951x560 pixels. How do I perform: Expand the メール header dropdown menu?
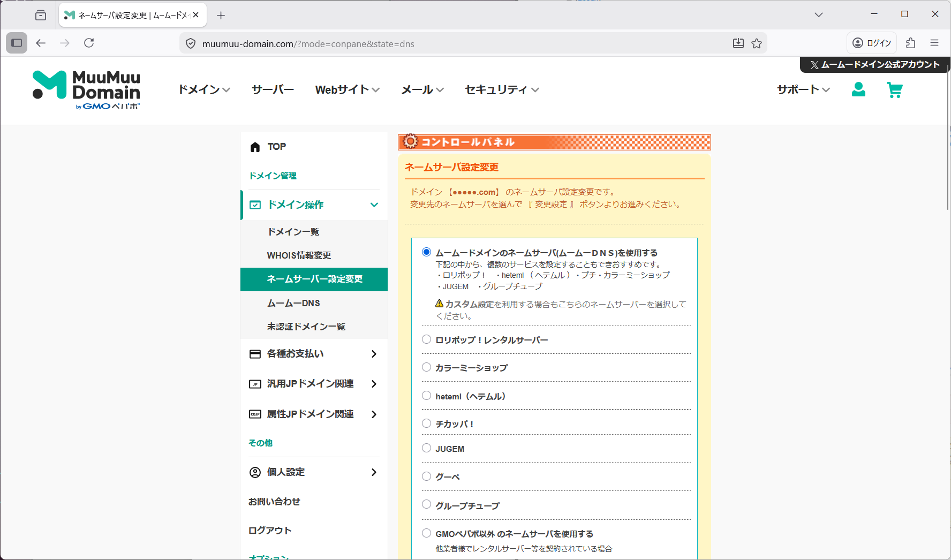(422, 90)
